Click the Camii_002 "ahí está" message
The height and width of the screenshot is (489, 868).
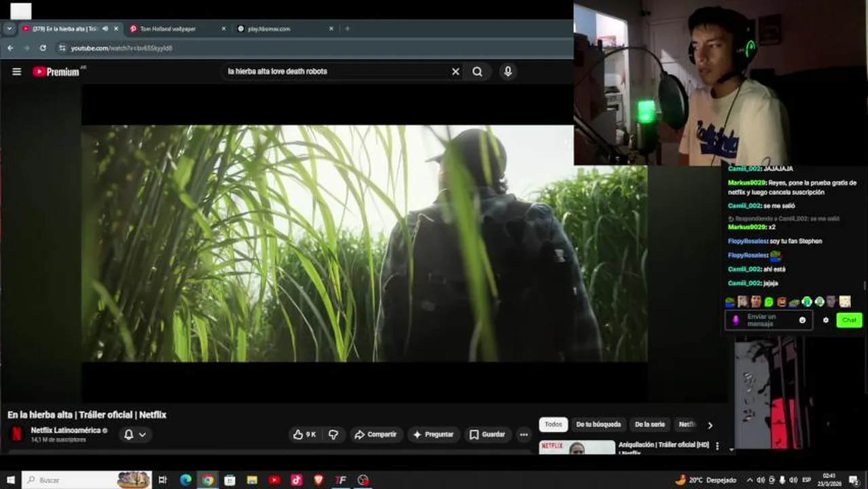point(757,269)
